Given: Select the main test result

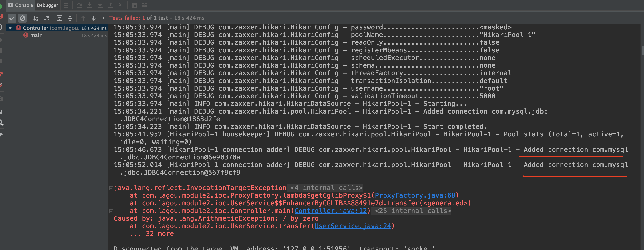Looking at the screenshot, I should tap(36, 35).
